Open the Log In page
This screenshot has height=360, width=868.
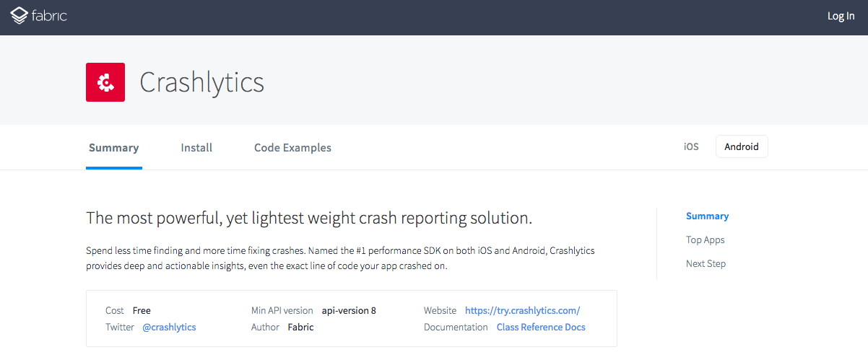tap(841, 17)
